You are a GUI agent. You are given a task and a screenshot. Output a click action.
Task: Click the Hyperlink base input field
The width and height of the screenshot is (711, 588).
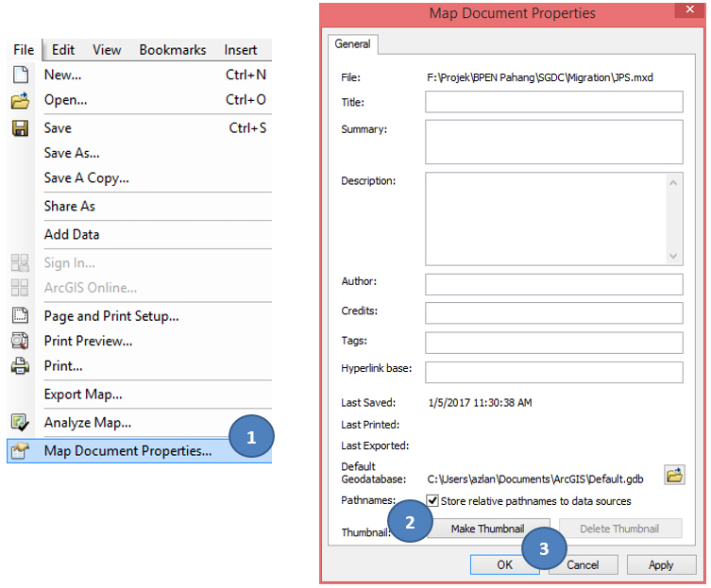(554, 372)
